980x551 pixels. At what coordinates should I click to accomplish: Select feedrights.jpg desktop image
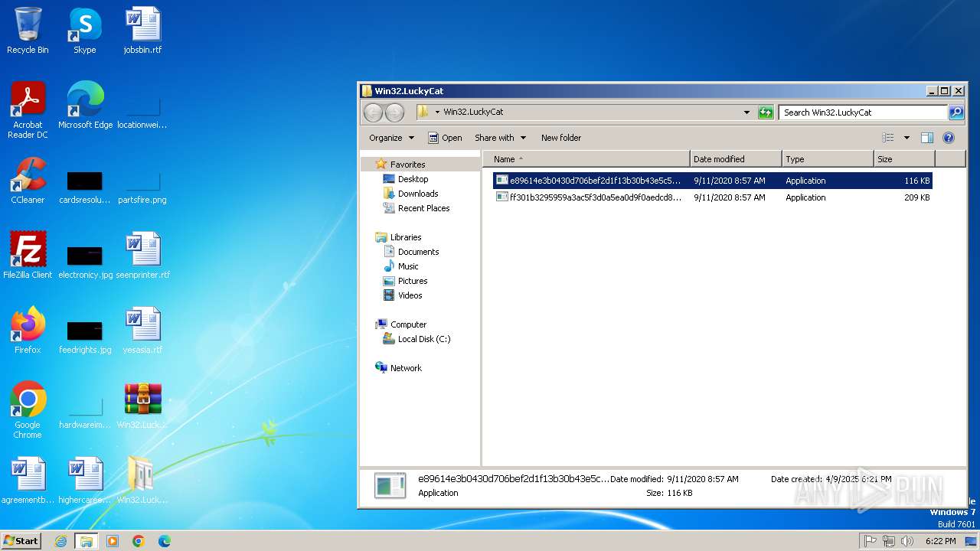pos(85,336)
